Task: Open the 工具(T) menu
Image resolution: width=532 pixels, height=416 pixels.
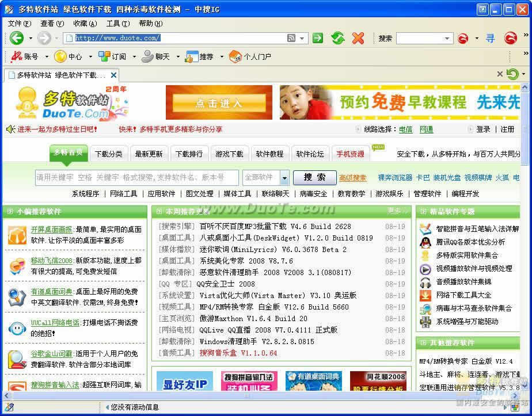Action: click(x=118, y=24)
